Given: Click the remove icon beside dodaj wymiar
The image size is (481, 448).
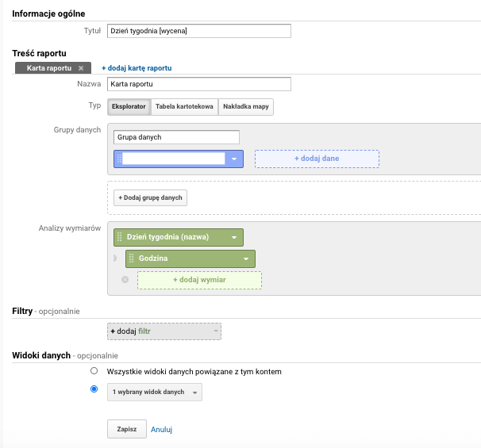Looking at the screenshot, I should tap(125, 280).
